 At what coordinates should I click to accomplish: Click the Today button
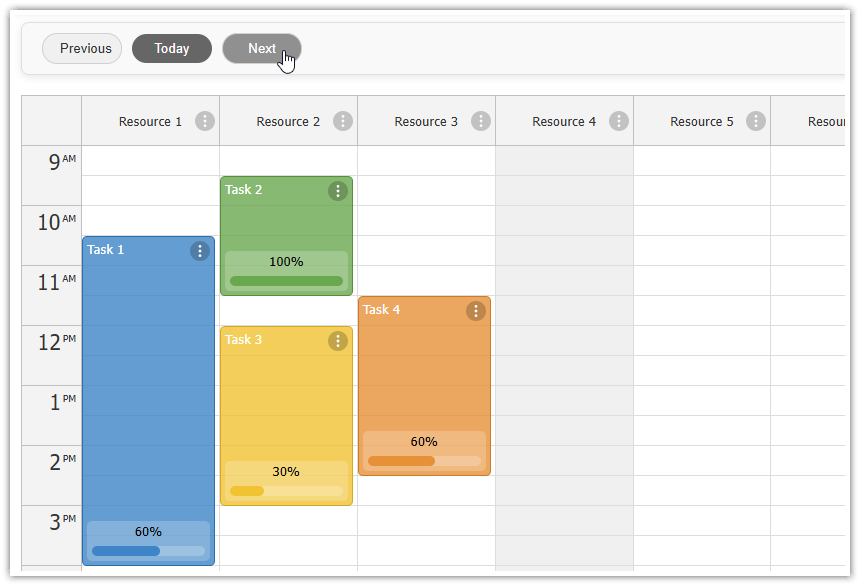tap(171, 48)
